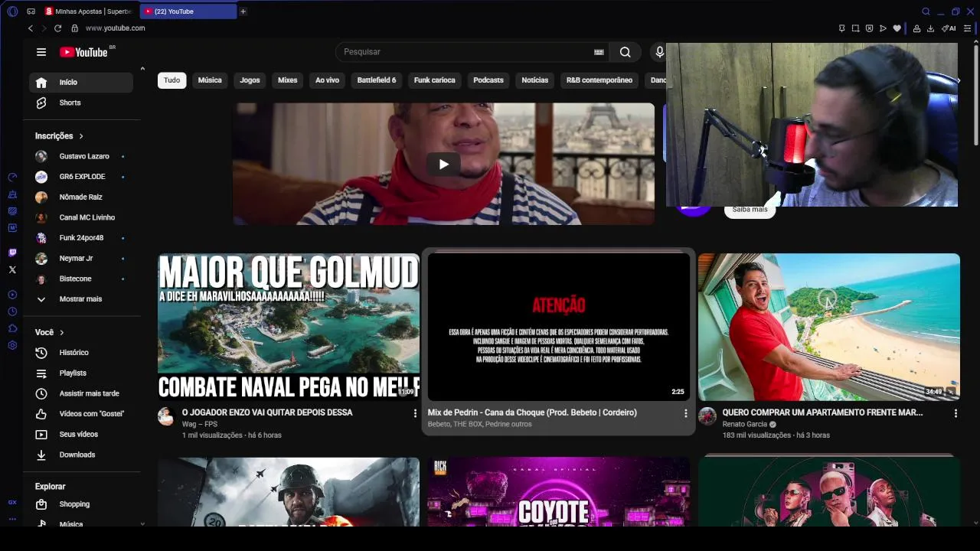Select the Jogos filter chip
Viewport: 980px width, 551px height.
click(x=250, y=80)
